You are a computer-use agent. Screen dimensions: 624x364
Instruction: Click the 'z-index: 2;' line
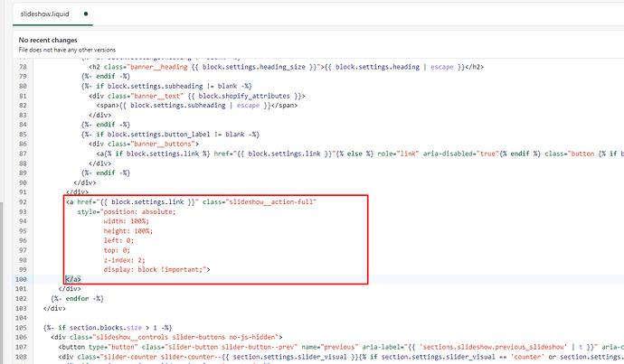(125, 260)
